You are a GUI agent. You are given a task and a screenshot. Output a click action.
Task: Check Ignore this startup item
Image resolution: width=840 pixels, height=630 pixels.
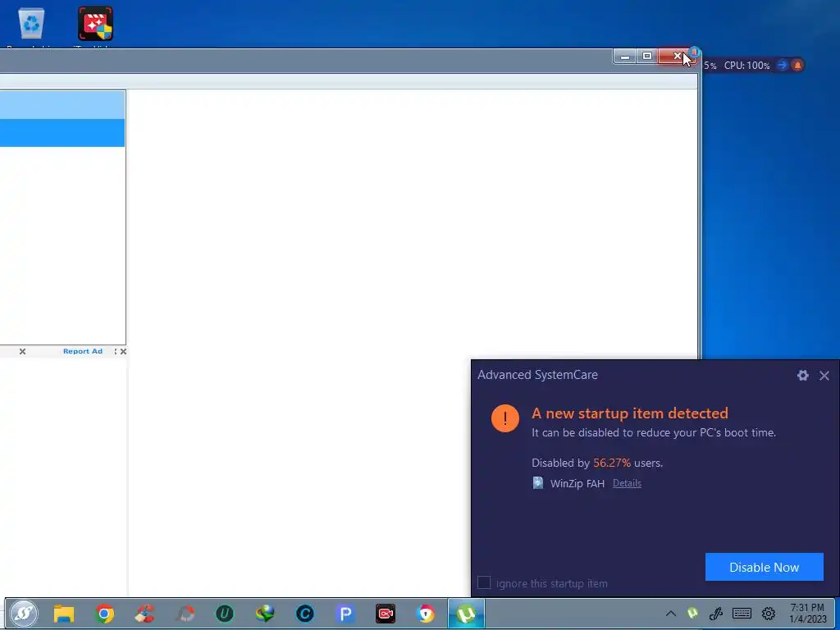484,583
